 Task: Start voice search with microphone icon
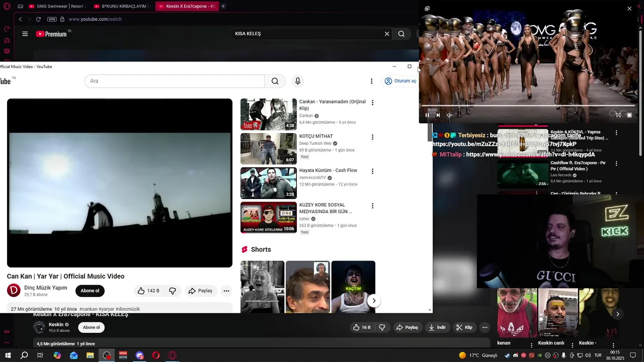pyautogui.click(x=298, y=81)
